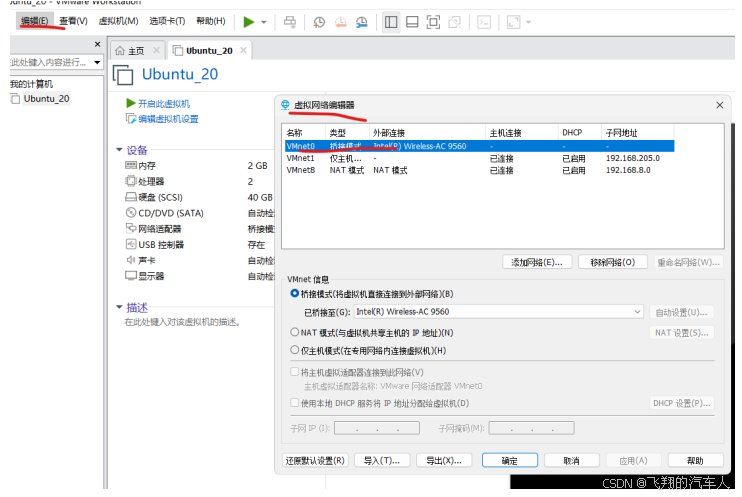742x497 pixels.
Task: Toggle 使用本地 DHCP 服务 checkbox
Action: click(x=294, y=403)
